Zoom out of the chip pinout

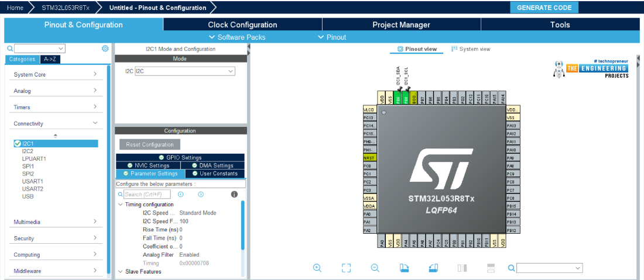pos(375,268)
